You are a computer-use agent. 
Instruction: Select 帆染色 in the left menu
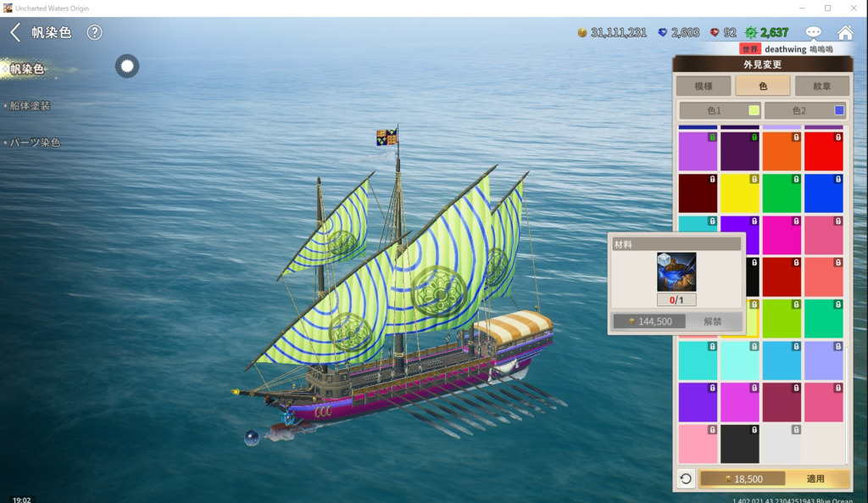(x=26, y=70)
